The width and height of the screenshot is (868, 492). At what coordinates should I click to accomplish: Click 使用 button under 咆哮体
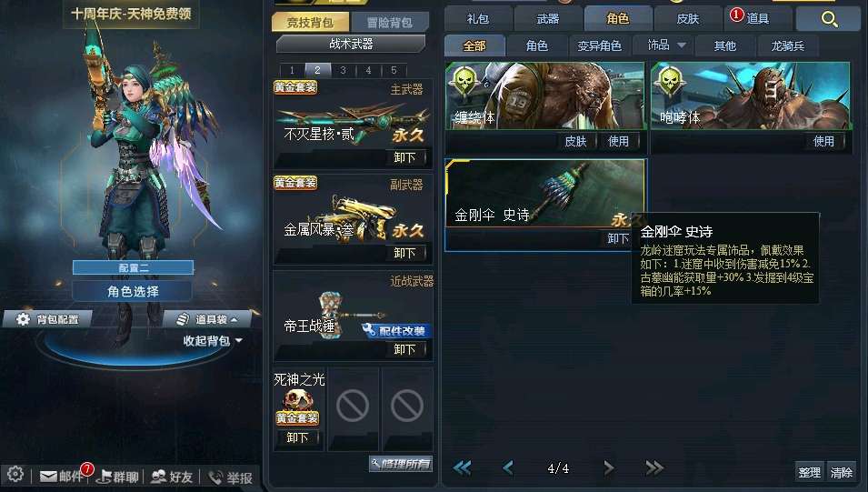pyautogui.click(x=823, y=141)
